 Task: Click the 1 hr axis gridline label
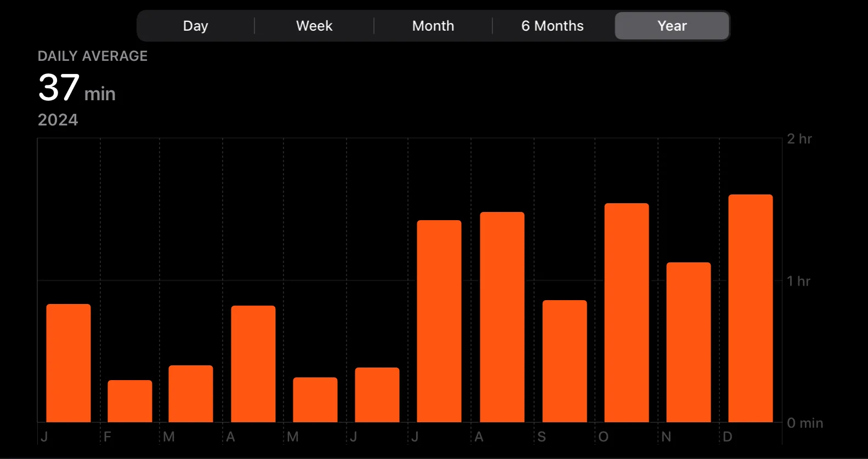798,281
